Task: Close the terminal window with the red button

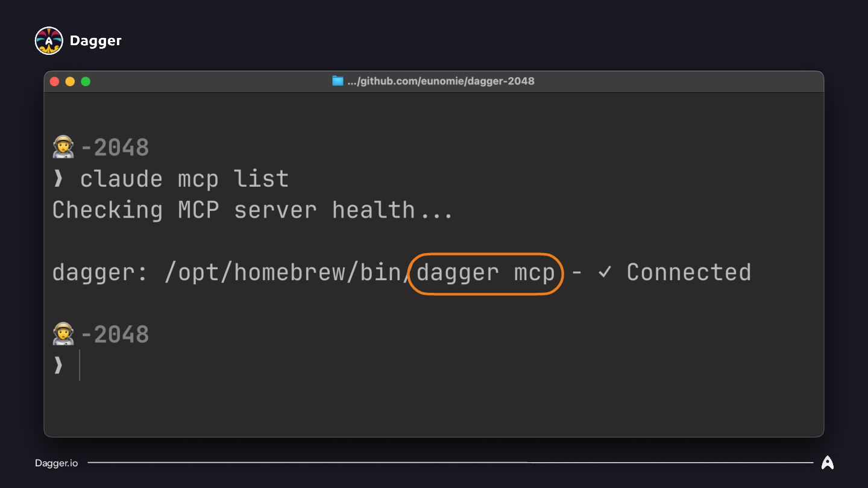Action: (x=55, y=81)
